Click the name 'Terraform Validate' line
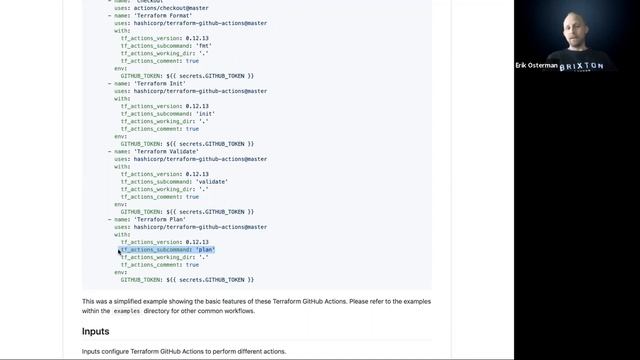Viewport: 640px width, 360px height. (x=153, y=151)
